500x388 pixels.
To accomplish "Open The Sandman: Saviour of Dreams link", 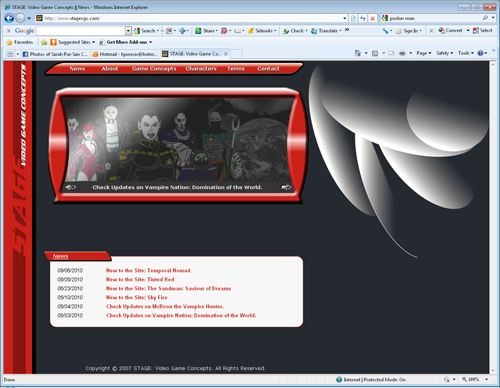I will point(168,288).
